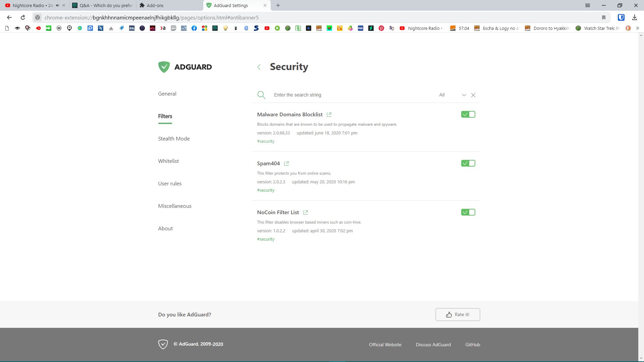Open a new tab with plus button
The width and height of the screenshot is (644, 362).
278,5
